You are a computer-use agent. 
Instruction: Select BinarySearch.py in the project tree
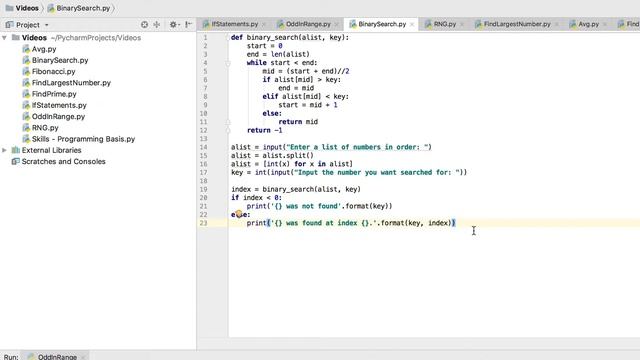[60, 60]
